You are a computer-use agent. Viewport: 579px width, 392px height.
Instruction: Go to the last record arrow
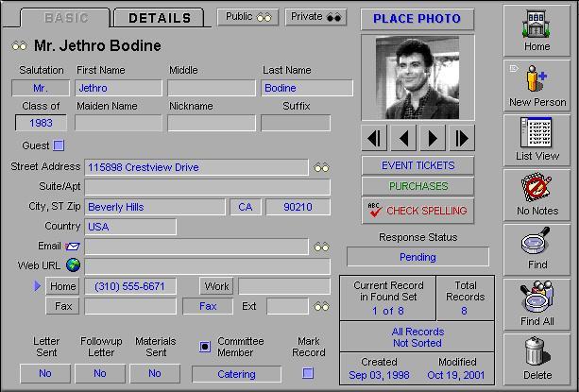(461, 139)
